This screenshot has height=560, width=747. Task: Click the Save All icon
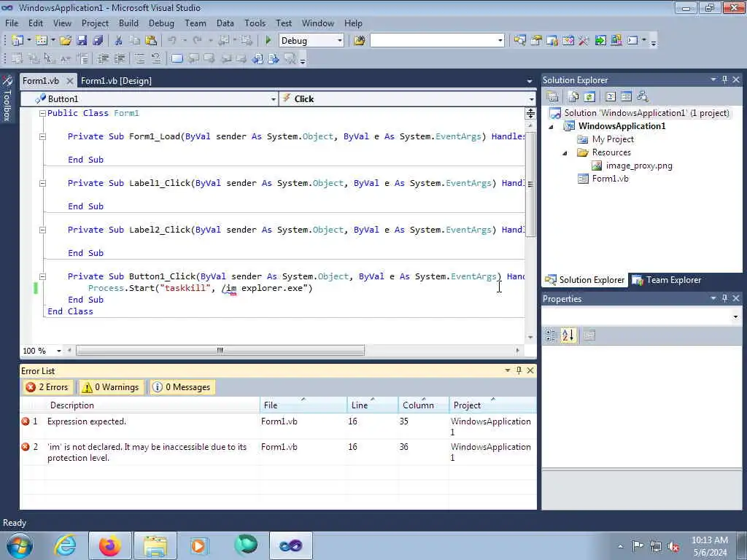tap(98, 41)
